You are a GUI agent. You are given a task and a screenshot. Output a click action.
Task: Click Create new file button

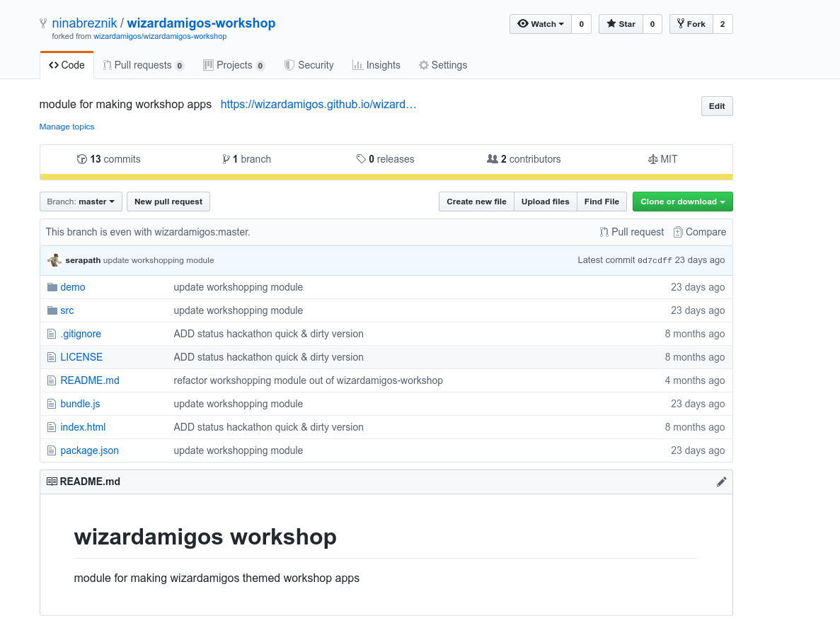pos(476,202)
